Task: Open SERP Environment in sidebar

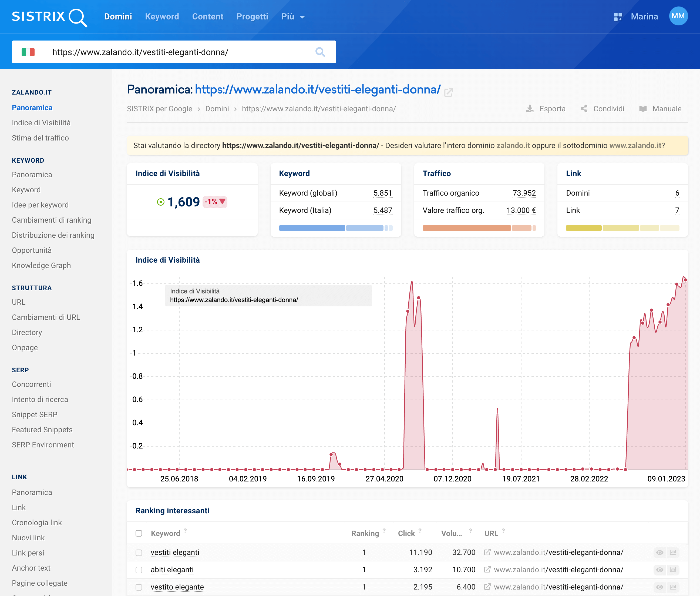Action: (x=43, y=445)
